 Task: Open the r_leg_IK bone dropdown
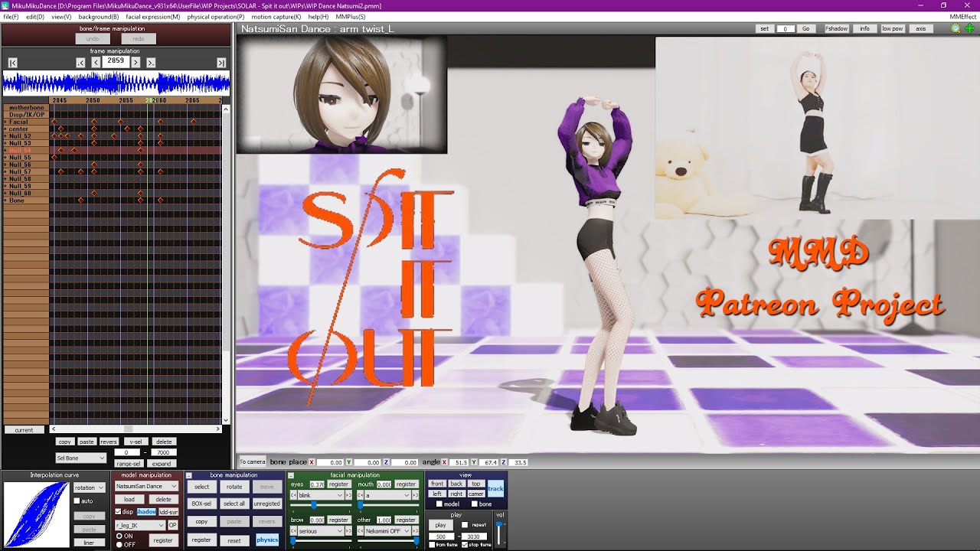point(139,525)
